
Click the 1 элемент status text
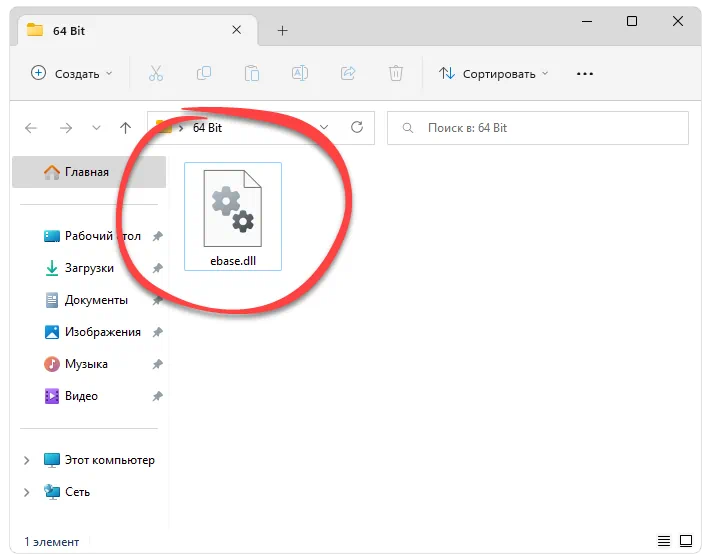point(52,542)
